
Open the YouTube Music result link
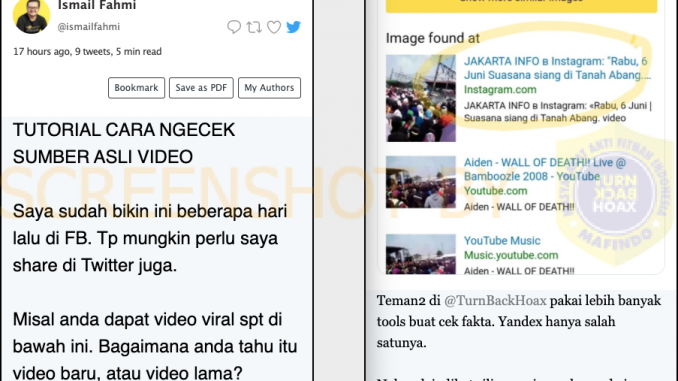[502, 240]
